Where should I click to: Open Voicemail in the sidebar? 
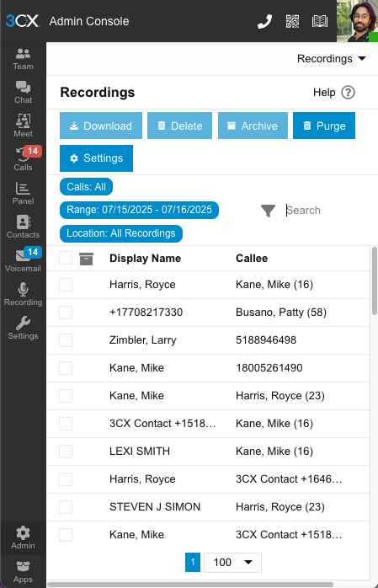(x=23, y=260)
